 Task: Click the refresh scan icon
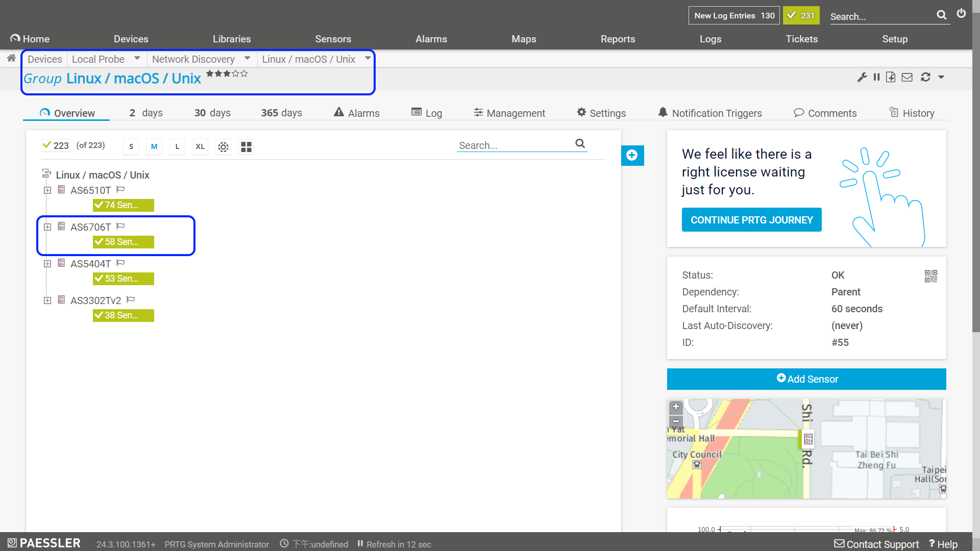pos(925,77)
